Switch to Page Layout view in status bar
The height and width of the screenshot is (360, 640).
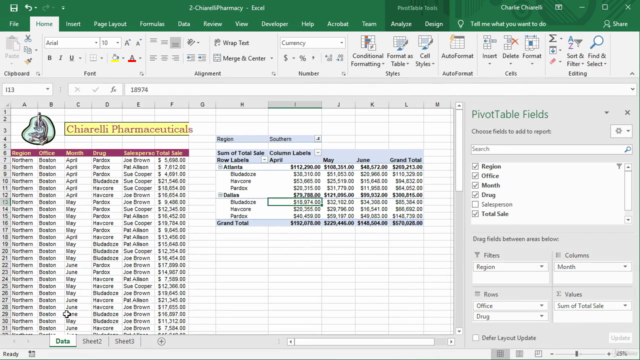[519, 353]
